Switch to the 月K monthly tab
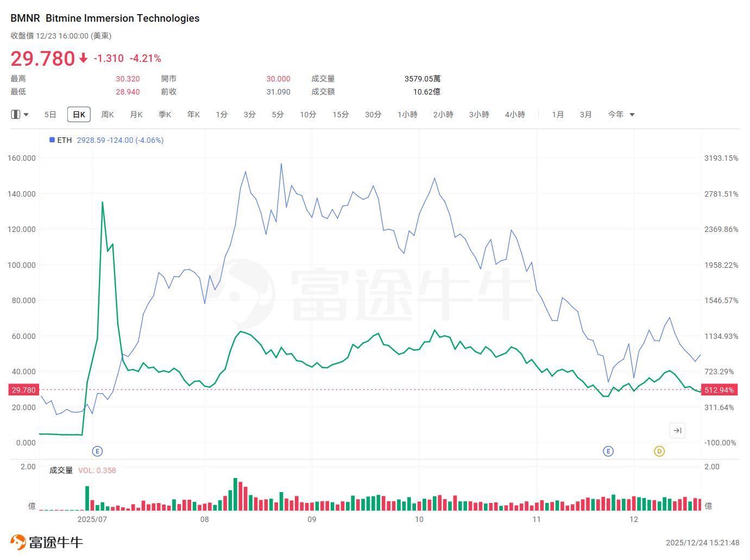The width and height of the screenshot is (750, 560). [x=136, y=115]
